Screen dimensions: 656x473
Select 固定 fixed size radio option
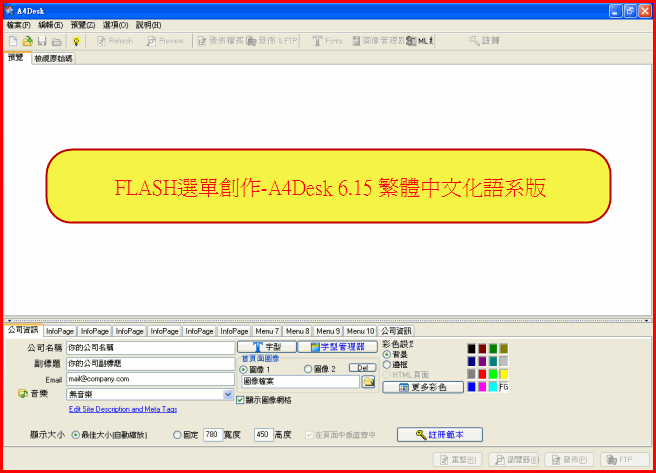[x=177, y=435]
